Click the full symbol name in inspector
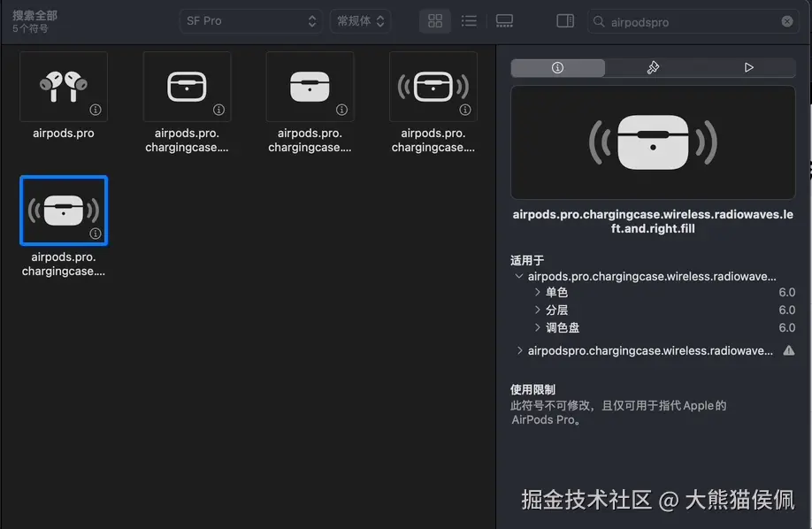 coord(653,222)
